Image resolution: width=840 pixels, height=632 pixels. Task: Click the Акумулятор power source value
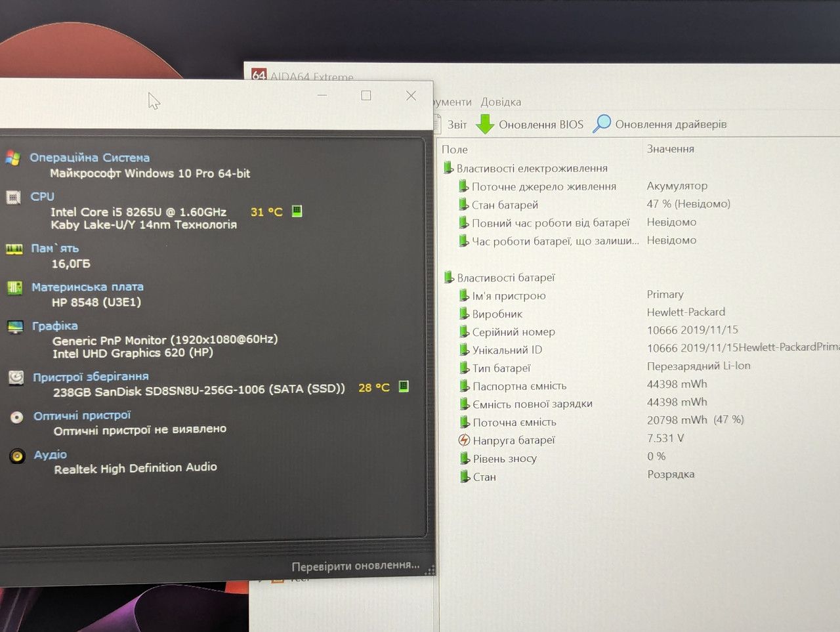click(x=677, y=186)
